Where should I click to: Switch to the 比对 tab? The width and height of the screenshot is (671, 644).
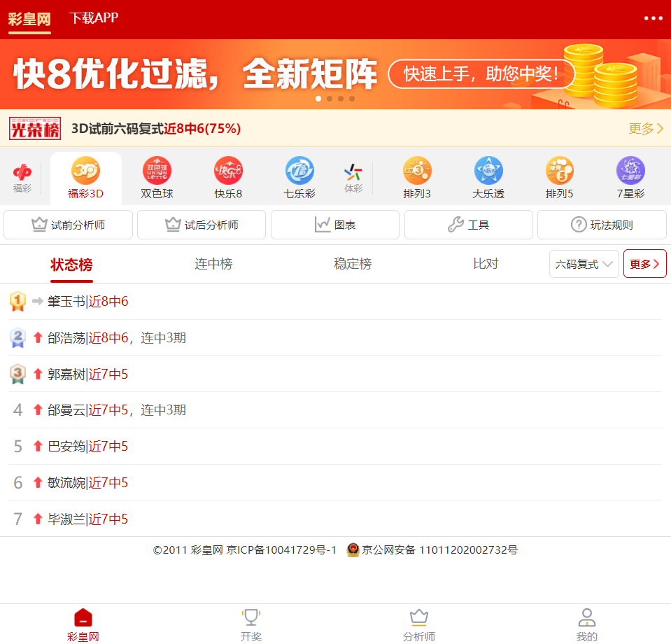(x=486, y=264)
